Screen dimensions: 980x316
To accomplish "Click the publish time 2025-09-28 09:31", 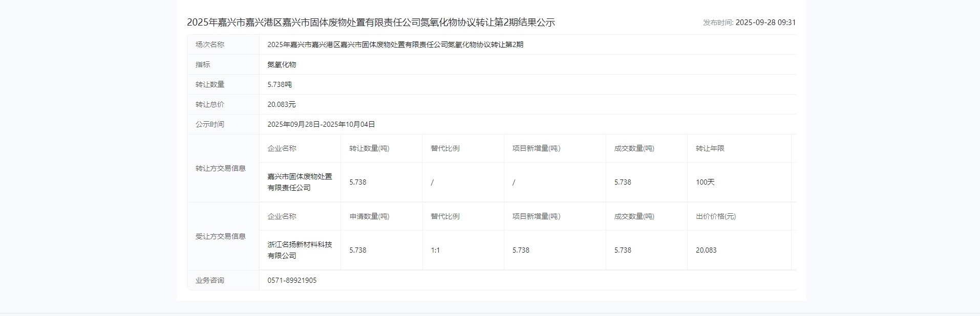I will tap(765, 22).
